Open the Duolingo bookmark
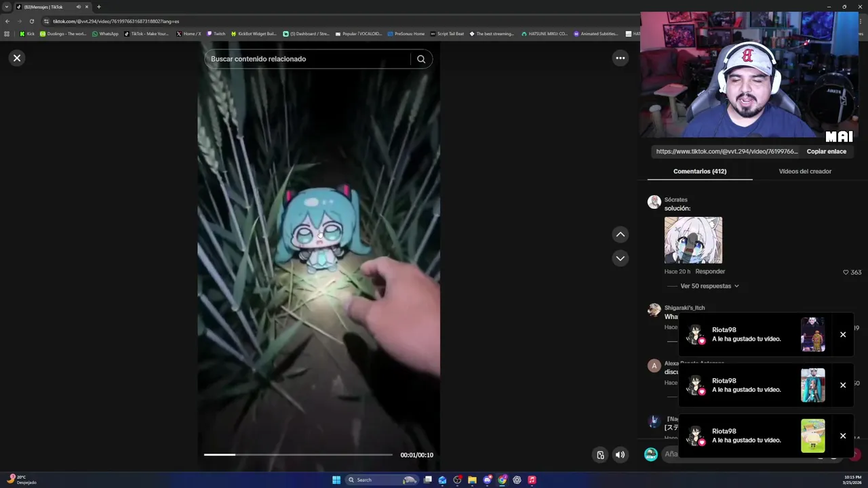Viewport: 868px width, 488px height. pos(63,34)
